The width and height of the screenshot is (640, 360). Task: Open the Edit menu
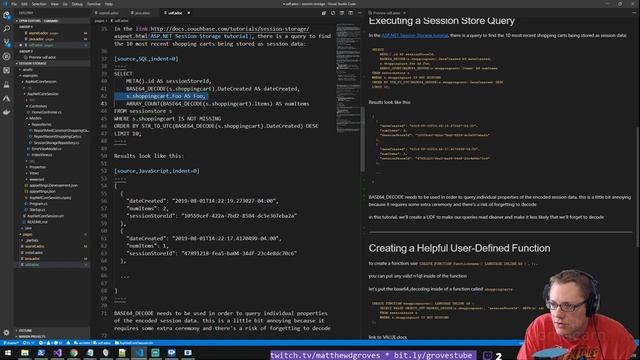[x=24, y=4]
